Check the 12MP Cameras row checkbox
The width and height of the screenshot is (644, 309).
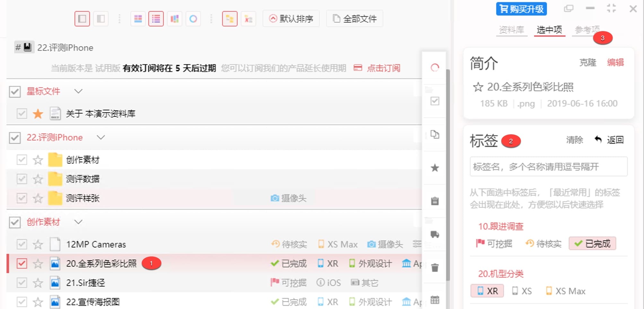(x=22, y=244)
